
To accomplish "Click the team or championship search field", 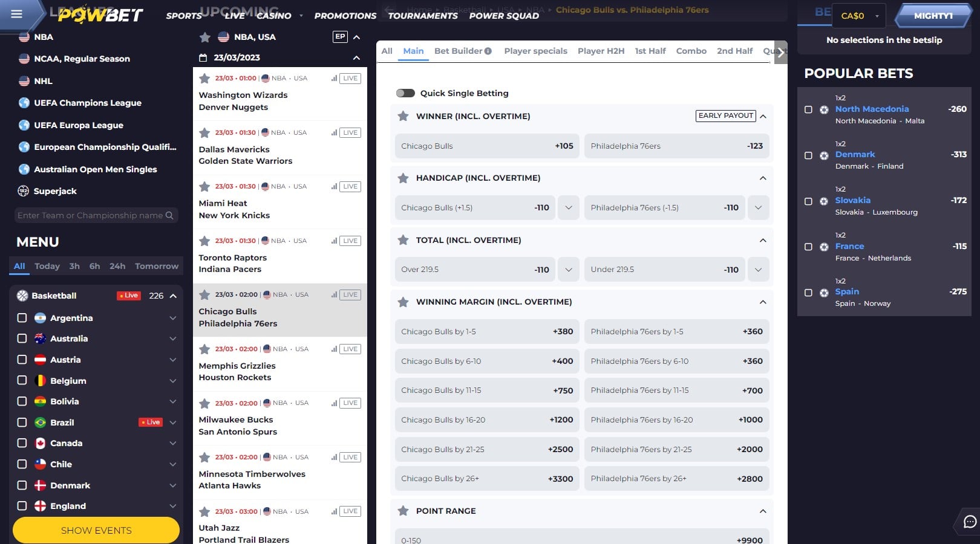I will click(x=96, y=215).
